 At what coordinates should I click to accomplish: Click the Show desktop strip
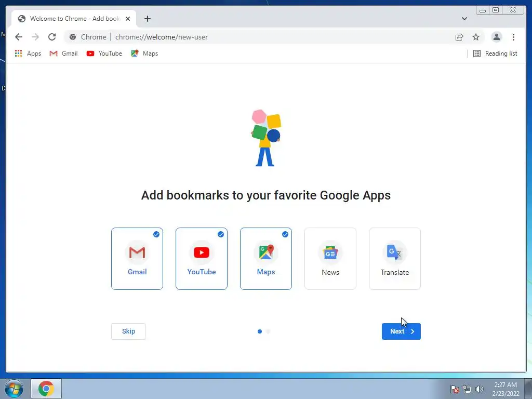[528, 389]
